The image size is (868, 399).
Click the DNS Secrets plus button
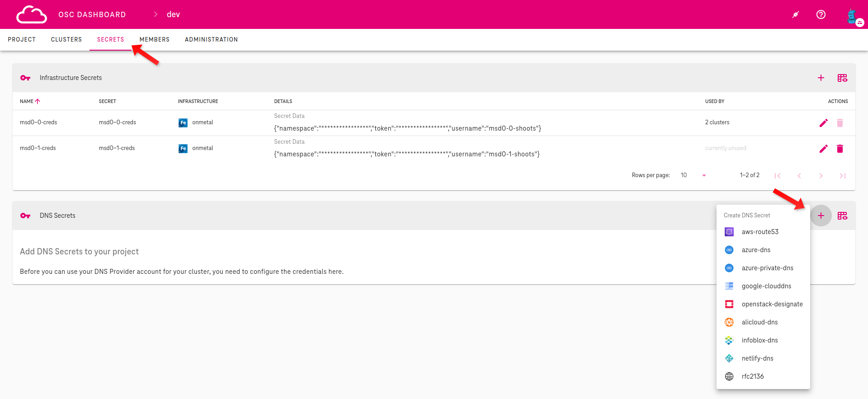(821, 216)
